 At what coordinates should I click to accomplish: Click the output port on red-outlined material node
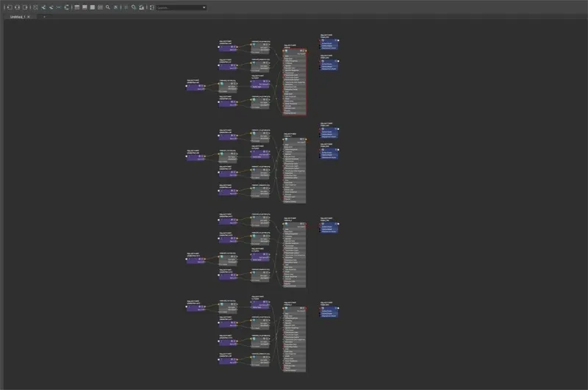coord(306,51)
